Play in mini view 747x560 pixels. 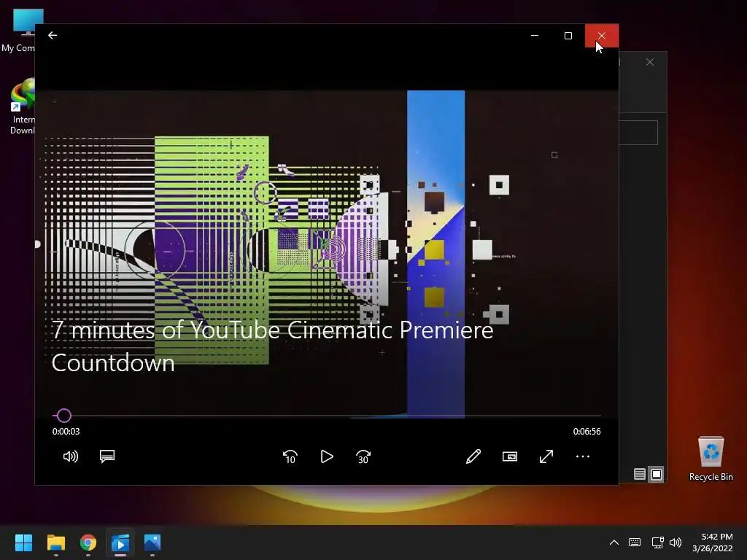pyautogui.click(x=510, y=456)
